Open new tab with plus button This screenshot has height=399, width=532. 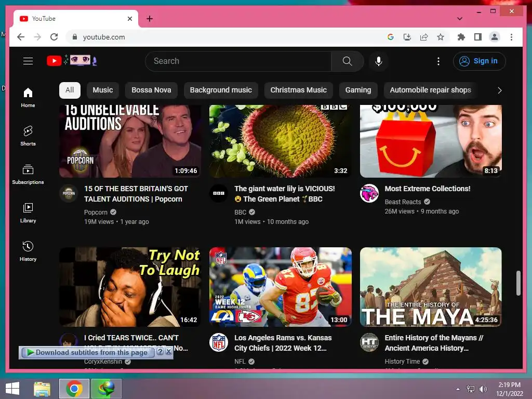click(x=150, y=19)
